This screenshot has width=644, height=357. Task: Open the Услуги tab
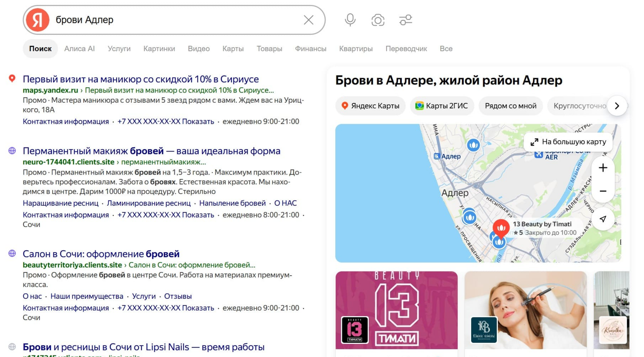click(119, 49)
